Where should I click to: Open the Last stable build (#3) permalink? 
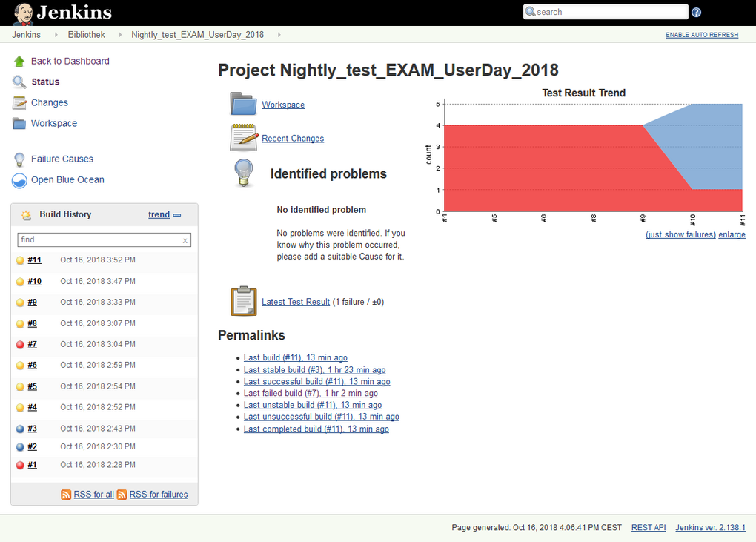[x=314, y=370]
